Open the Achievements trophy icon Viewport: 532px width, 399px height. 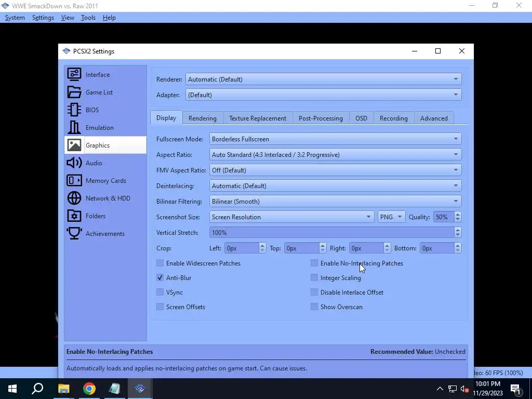pos(74,233)
